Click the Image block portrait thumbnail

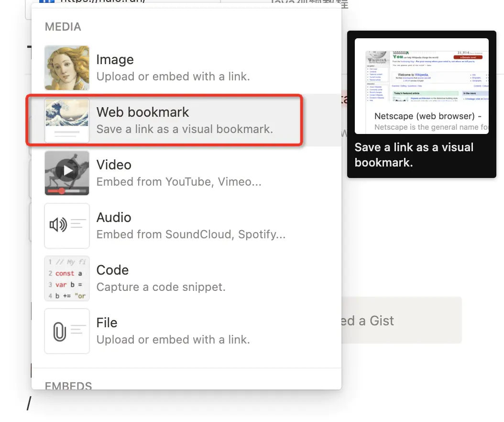(67, 68)
